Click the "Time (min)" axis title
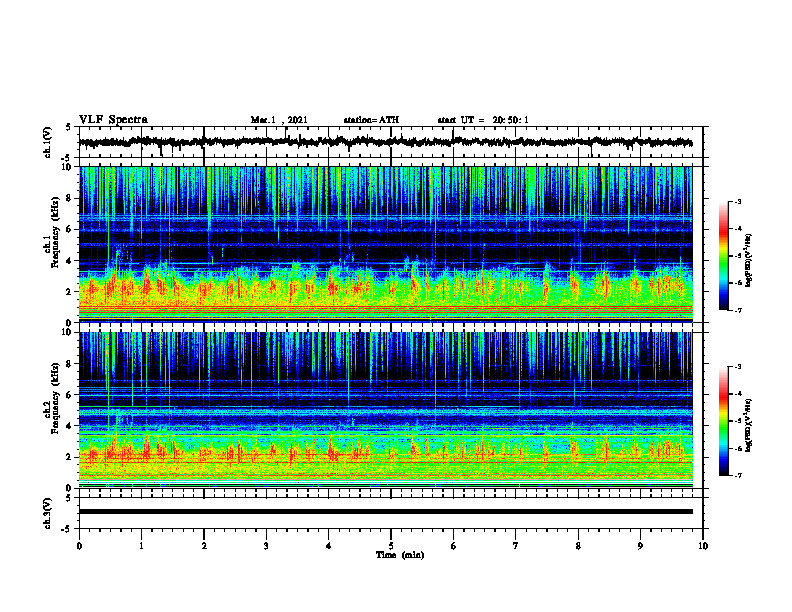This screenshot has width=792, height=612. click(400, 555)
